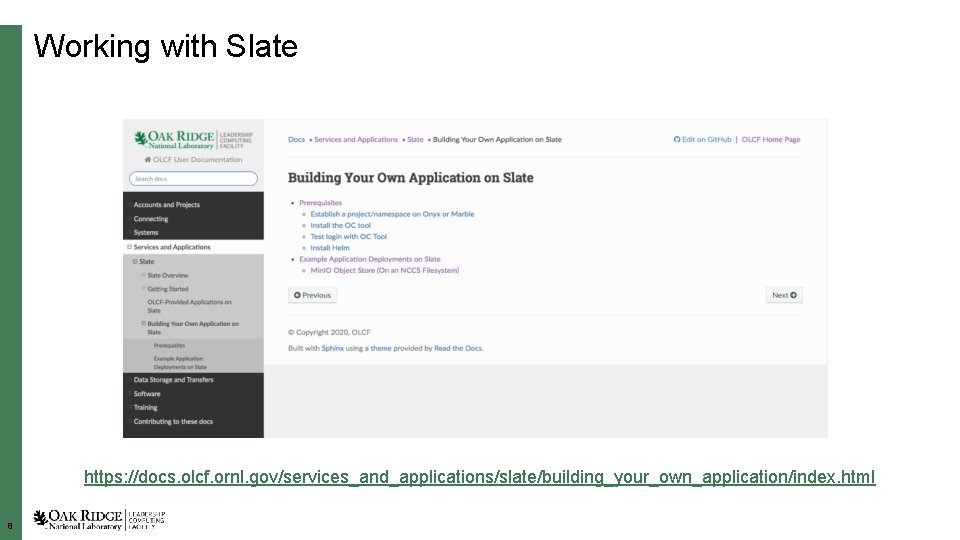960x540 pixels.
Task: Open Accounts and Projects in sidebar
Action: tap(167, 204)
